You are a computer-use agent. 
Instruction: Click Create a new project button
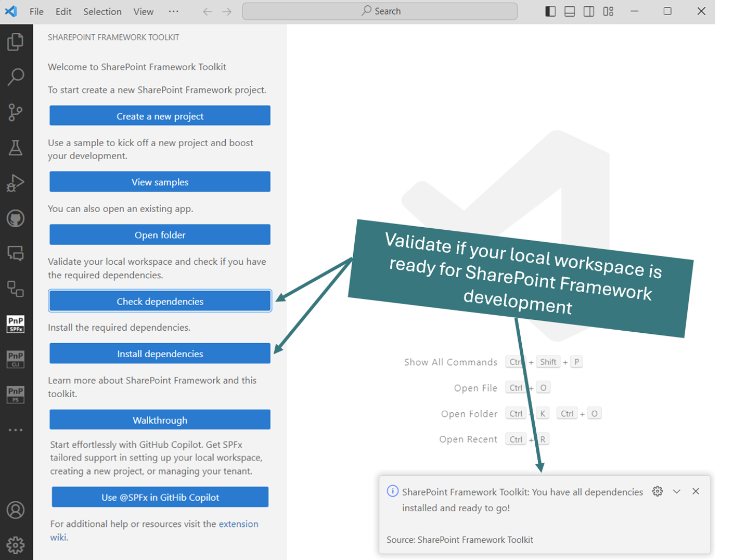point(160,116)
